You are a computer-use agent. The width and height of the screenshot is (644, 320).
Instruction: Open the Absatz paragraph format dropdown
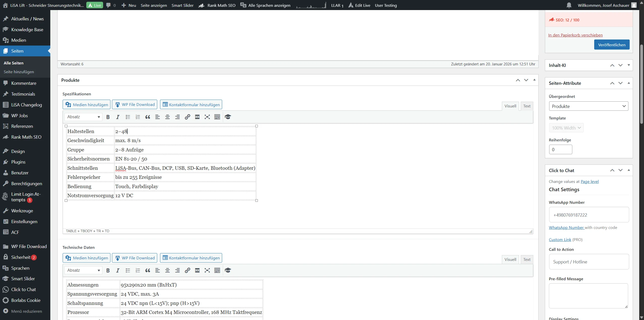click(83, 117)
